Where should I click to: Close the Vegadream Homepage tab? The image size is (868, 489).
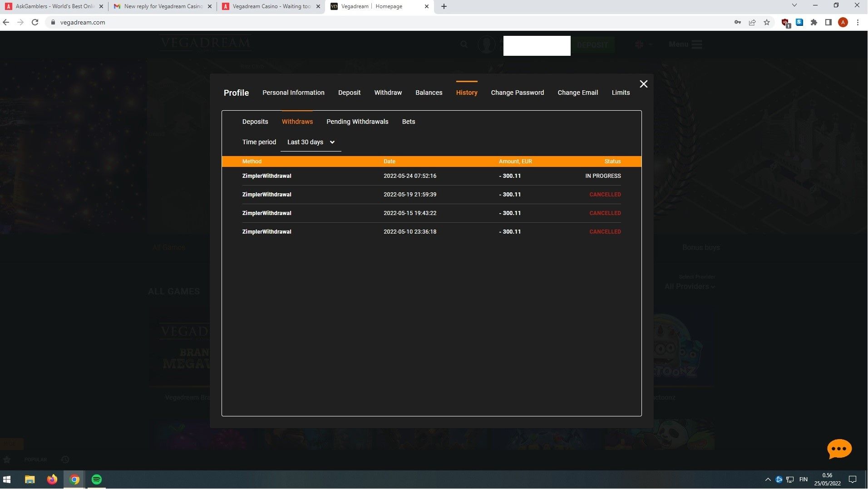click(426, 6)
